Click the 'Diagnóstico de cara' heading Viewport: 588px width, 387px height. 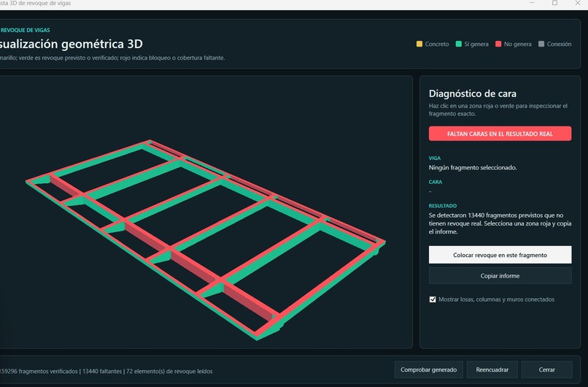point(473,93)
